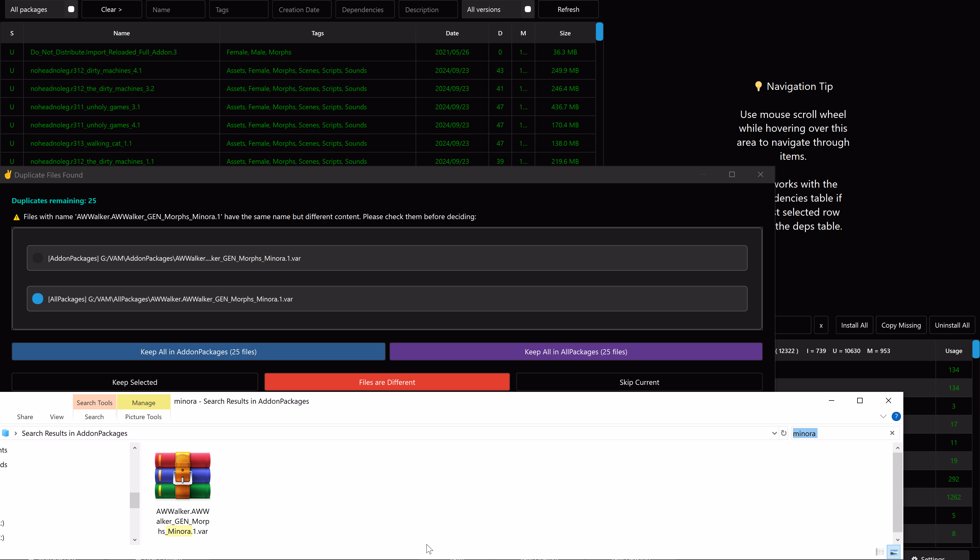Open the View ribbon tab
The height and width of the screenshot is (560, 980).
[x=56, y=417]
